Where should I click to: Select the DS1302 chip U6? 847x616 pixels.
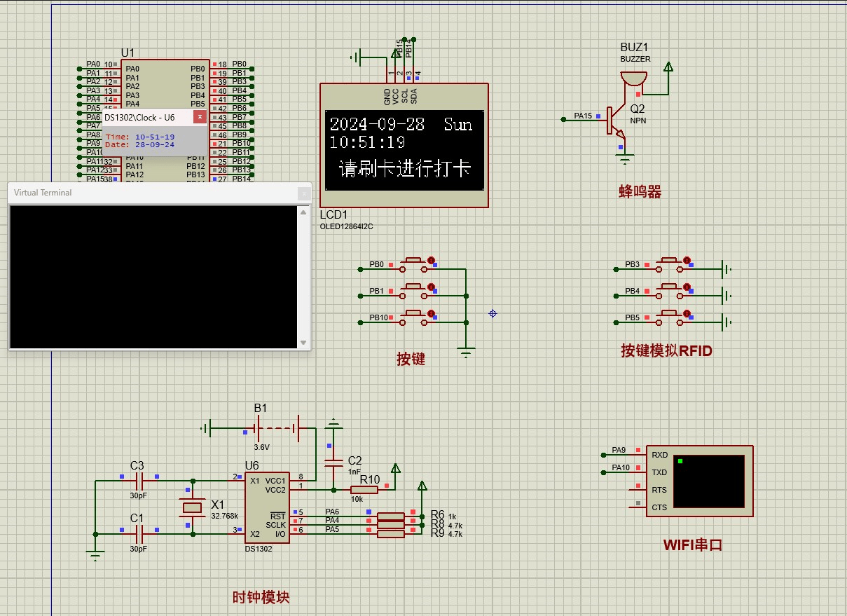[x=266, y=507]
